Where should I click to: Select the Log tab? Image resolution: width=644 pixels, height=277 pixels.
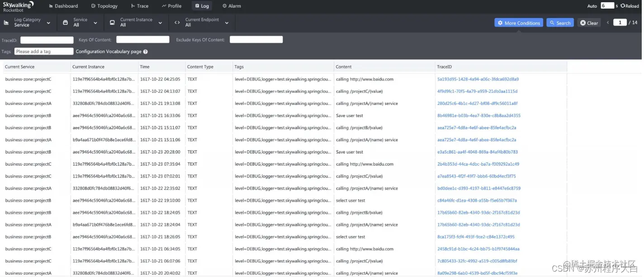[x=202, y=6]
